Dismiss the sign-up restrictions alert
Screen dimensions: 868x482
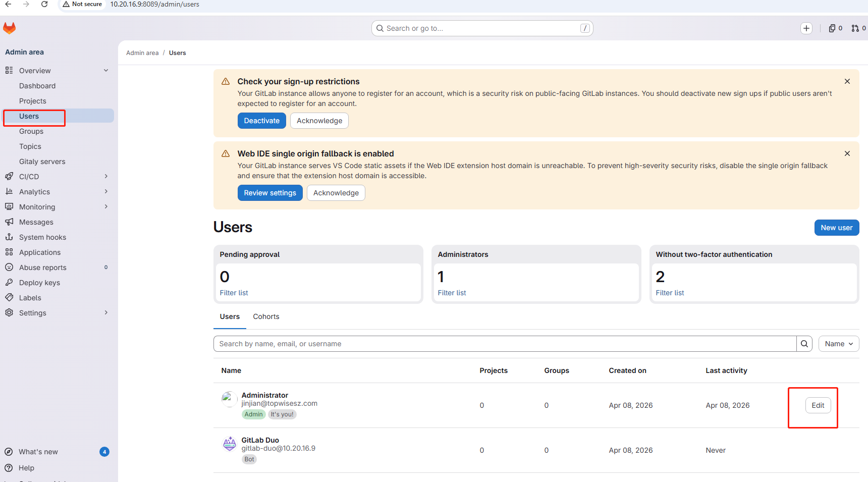(847, 81)
